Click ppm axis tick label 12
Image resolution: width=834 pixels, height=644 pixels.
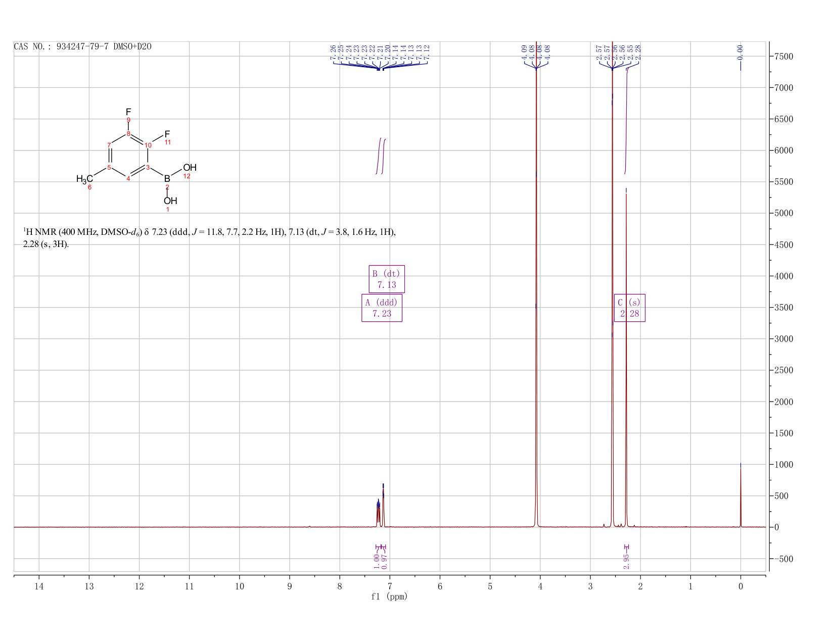[139, 586]
